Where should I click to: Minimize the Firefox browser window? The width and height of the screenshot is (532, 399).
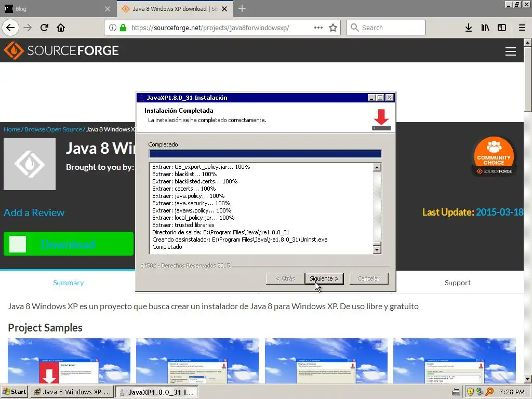508,5
